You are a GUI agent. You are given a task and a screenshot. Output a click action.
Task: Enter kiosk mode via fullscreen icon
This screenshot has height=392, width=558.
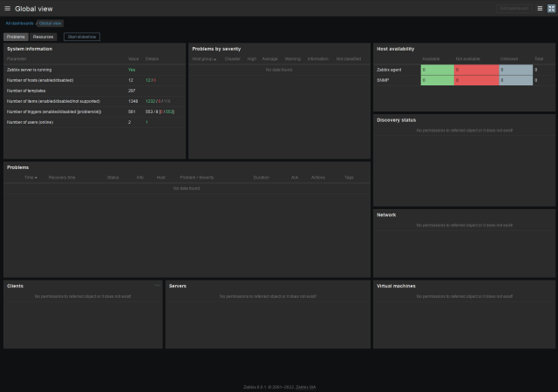[551, 9]
